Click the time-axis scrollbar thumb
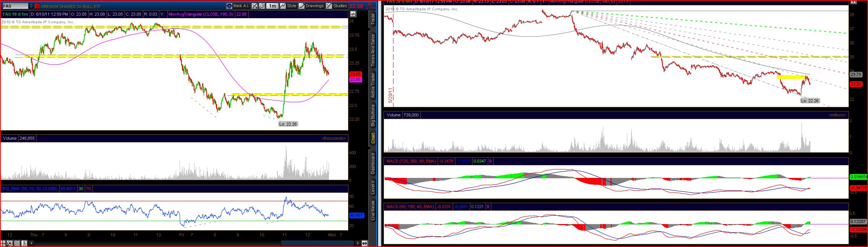868x247 pixels. point(318,243)
